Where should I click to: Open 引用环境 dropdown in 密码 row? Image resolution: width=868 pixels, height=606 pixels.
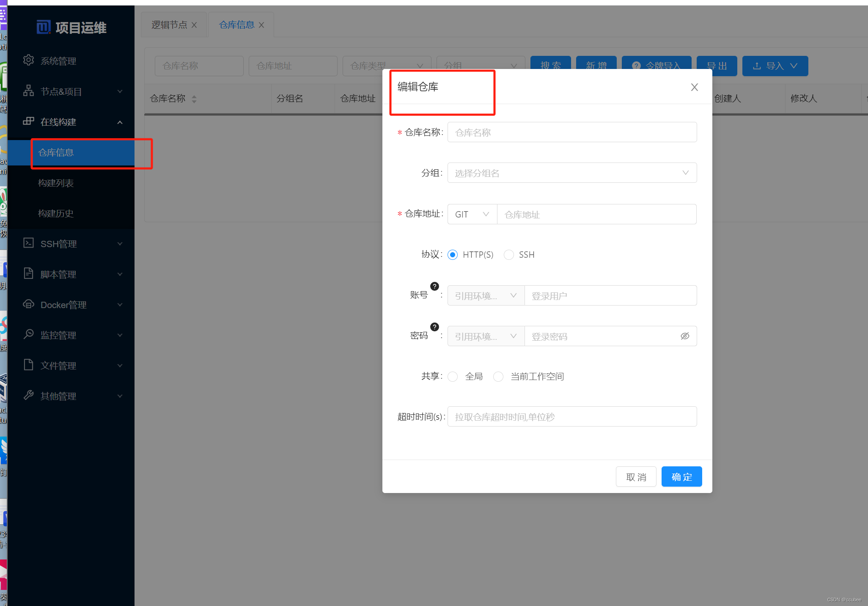tap(486, 336)
